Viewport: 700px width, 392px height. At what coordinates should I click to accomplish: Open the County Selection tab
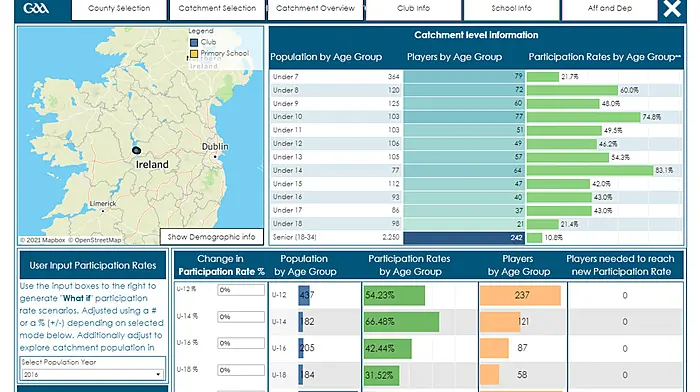pos(119,9)
